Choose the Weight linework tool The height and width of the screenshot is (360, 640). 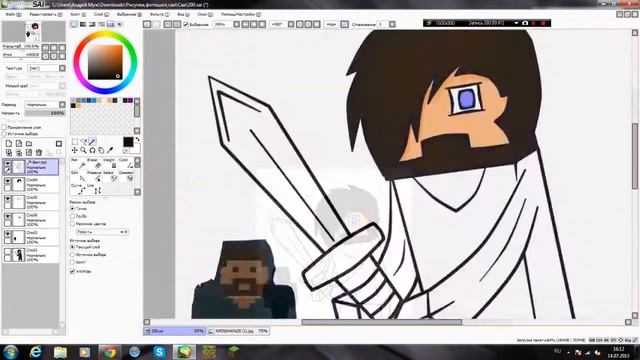point(110,164)
